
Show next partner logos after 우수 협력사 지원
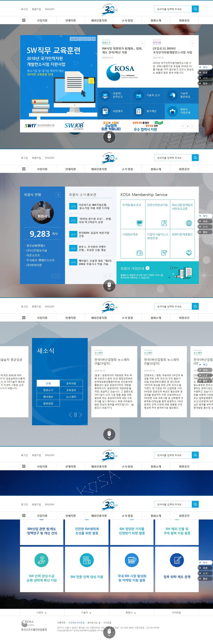(192, 126)
